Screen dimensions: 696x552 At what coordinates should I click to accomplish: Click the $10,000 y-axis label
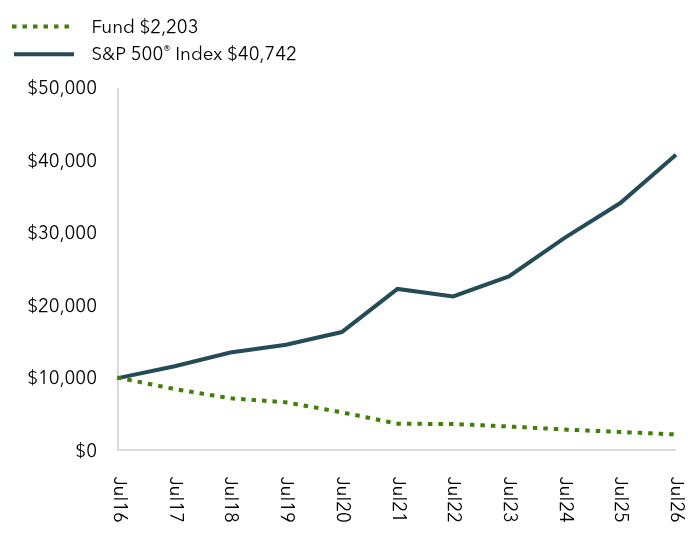62,378
